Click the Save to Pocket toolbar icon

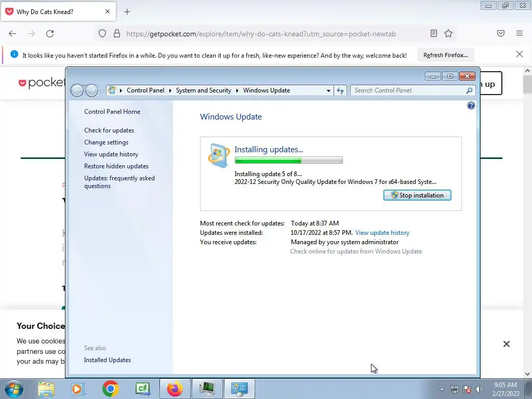(501, 33)
